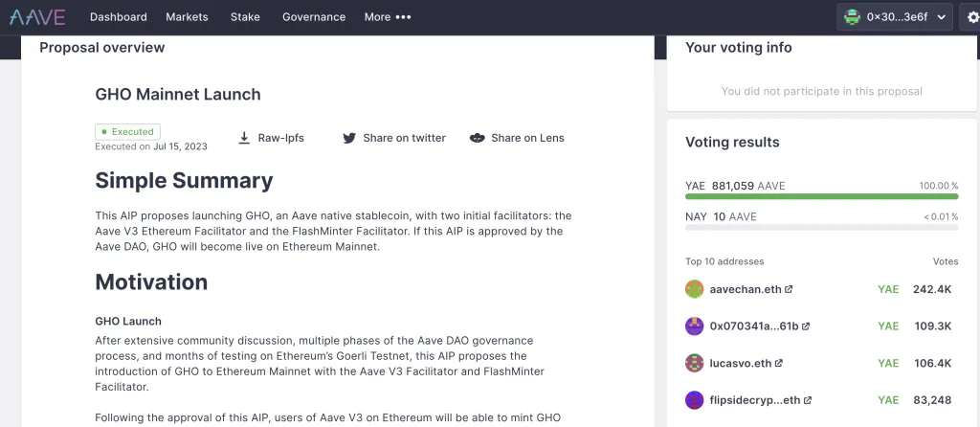
Task: Click 'Executed on Jul 15, 2023' text
Action: point(151,146)
